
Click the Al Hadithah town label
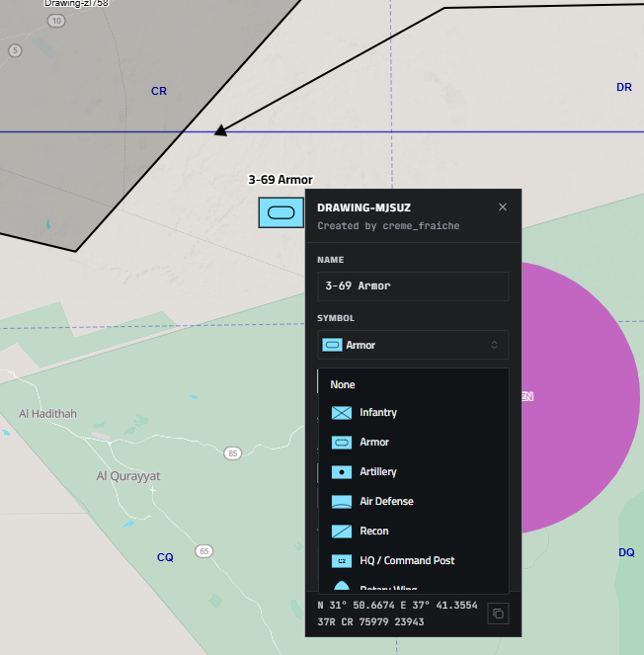coord(47,414)
